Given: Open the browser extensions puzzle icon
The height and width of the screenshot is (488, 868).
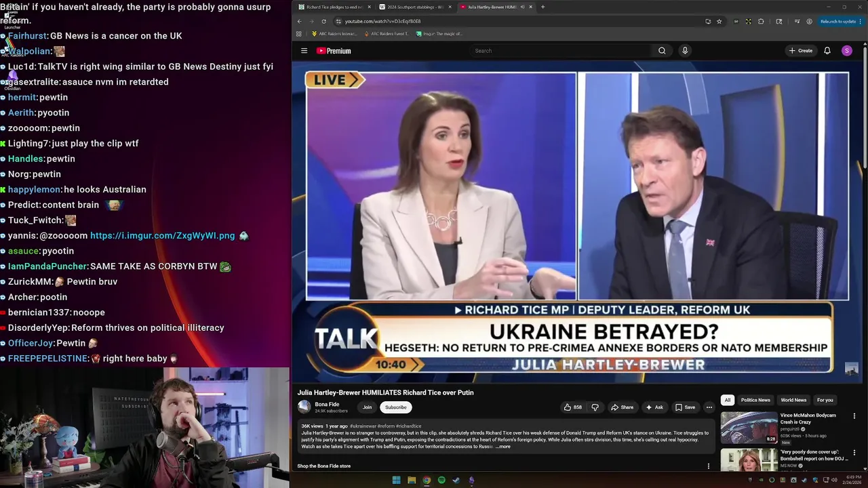Looking at the screenshot, I should [761, 21].
